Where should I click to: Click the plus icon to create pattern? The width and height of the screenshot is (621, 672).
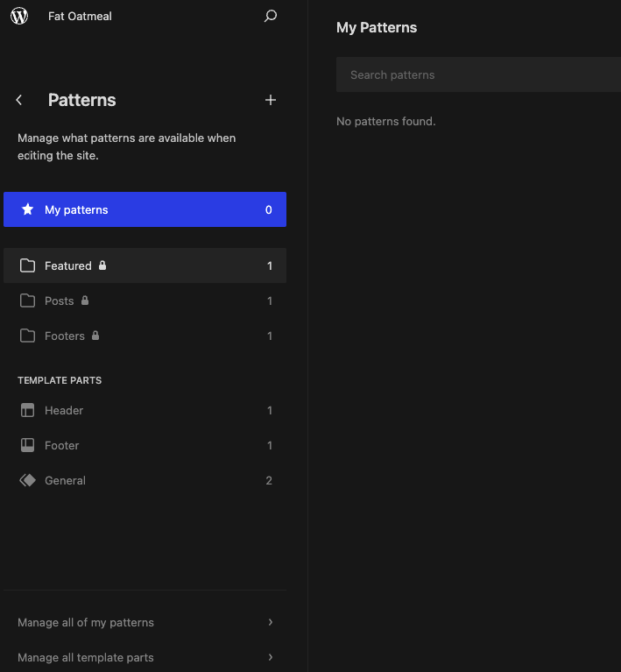tap(271, 100)
